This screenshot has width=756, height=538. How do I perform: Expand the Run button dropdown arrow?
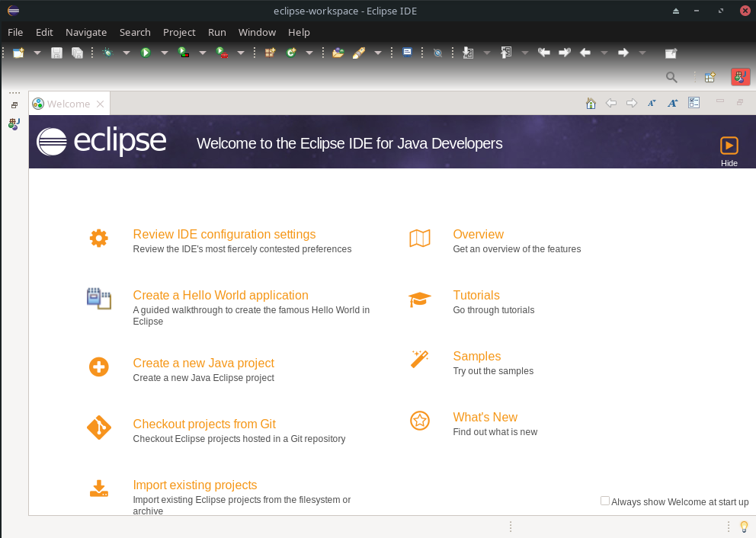tap(164, 53)
